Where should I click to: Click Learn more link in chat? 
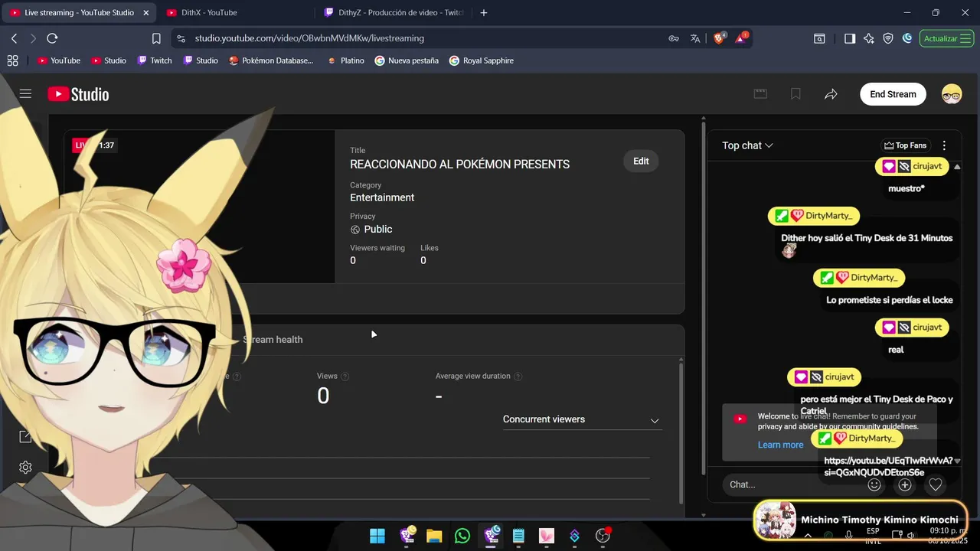pyautogui.click(x=780, y=445)
